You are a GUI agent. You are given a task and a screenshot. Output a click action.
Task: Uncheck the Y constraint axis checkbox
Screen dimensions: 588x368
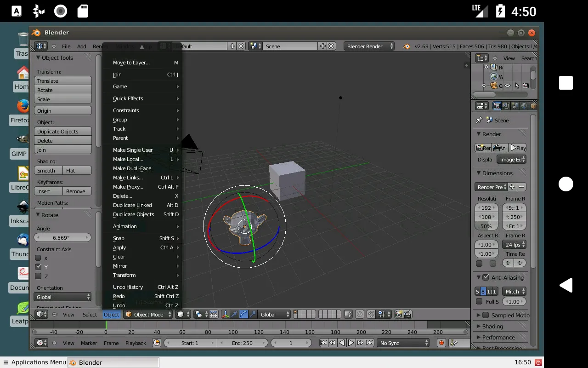38,267
